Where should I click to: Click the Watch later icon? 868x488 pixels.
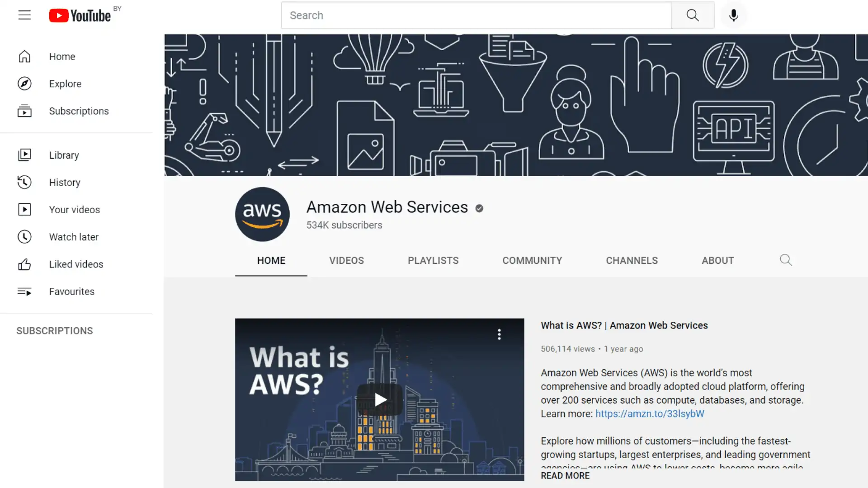pyautogui.click(x=24, y=237)
